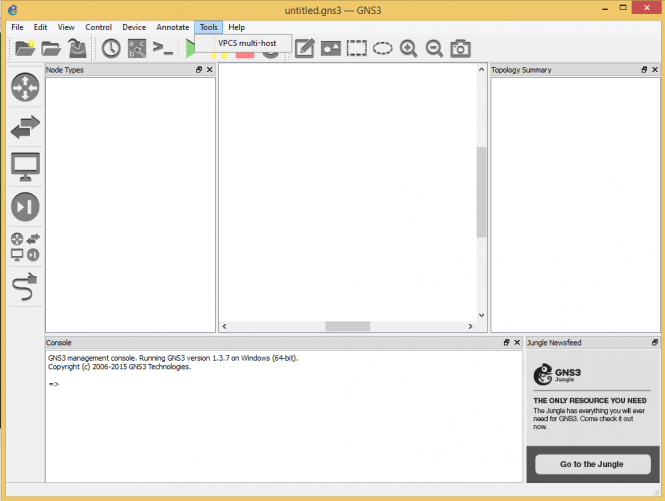Image resolution: width=665 pixels, height=501 pixels.
Task: Click the canvas scroll right arrow
Action: (x=470, y=326)
